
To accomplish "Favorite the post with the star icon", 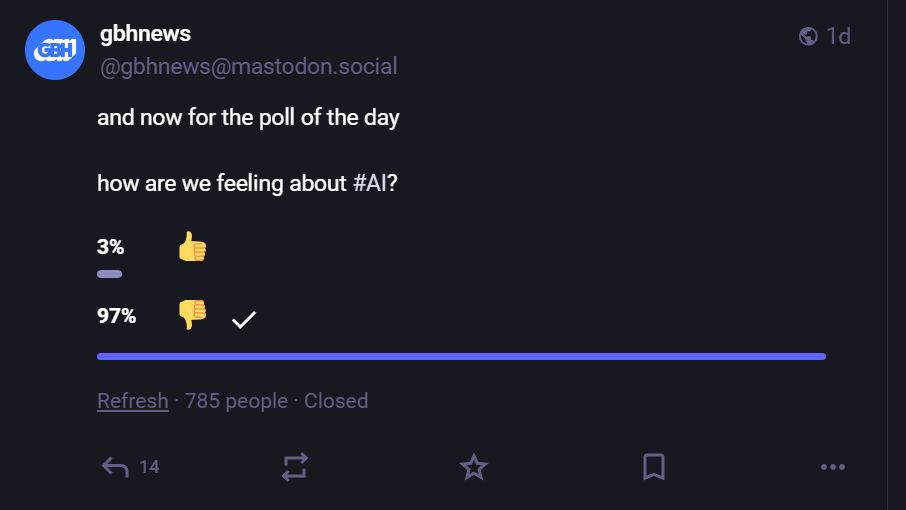I will [474, 467].
